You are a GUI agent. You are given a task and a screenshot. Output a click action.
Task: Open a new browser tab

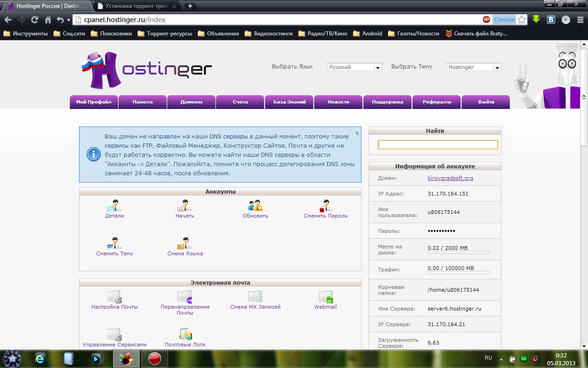tap(190, 6)
